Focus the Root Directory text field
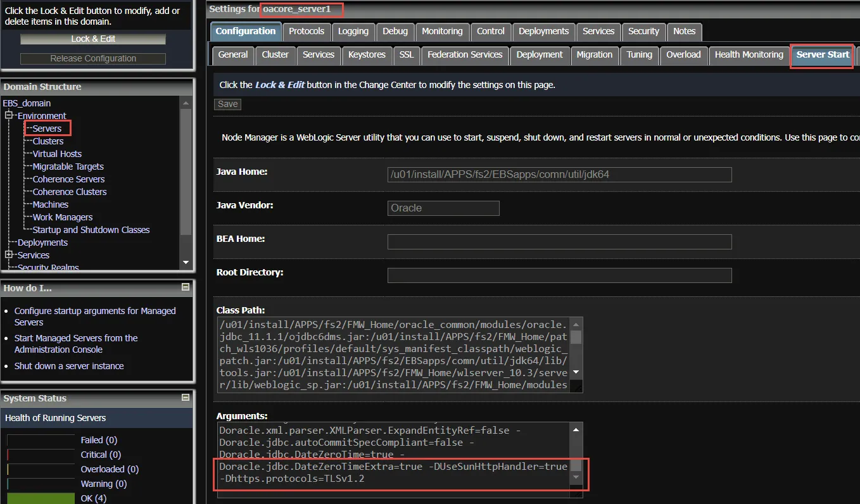This screenshot has width=860, height=504. [559, 275]
